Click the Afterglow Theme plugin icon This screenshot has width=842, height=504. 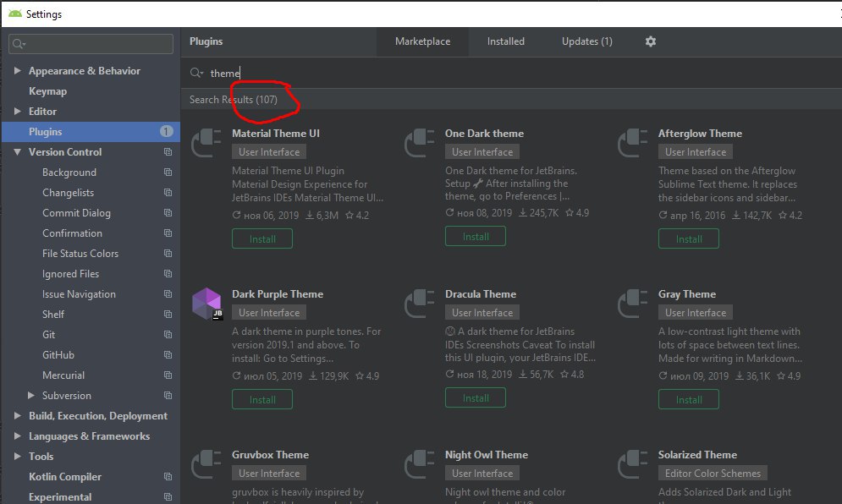click(633, 143)
